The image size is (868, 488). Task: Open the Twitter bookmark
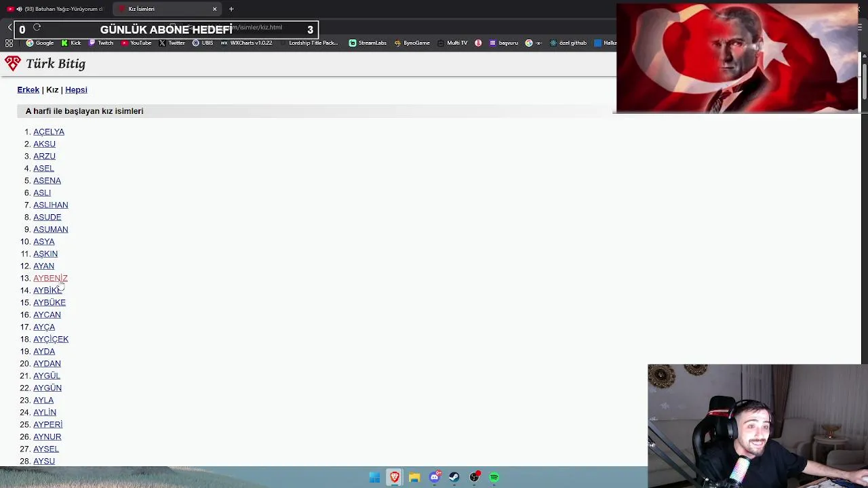coord(172,43)
